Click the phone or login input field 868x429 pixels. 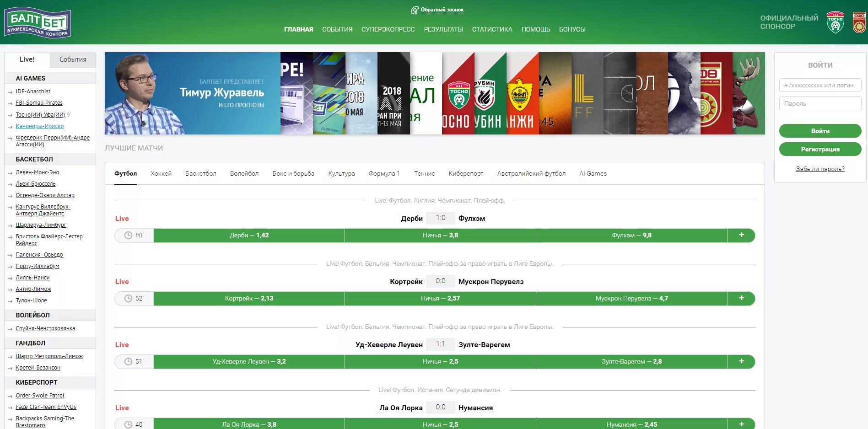point(820,85)
